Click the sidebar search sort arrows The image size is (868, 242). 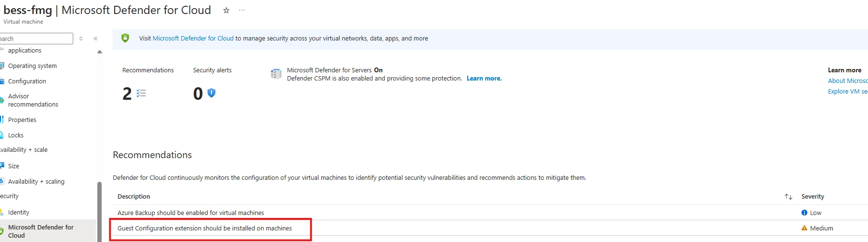click(81, 39)
